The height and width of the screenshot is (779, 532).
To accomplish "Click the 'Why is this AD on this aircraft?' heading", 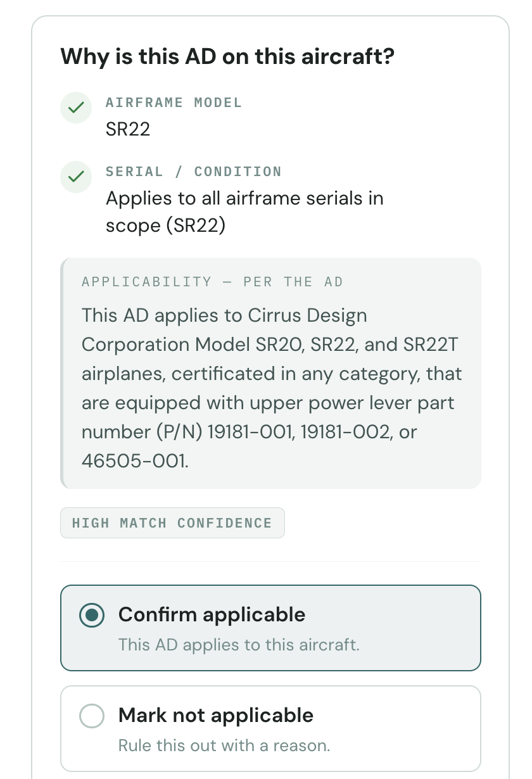I will tap(227, 57).
